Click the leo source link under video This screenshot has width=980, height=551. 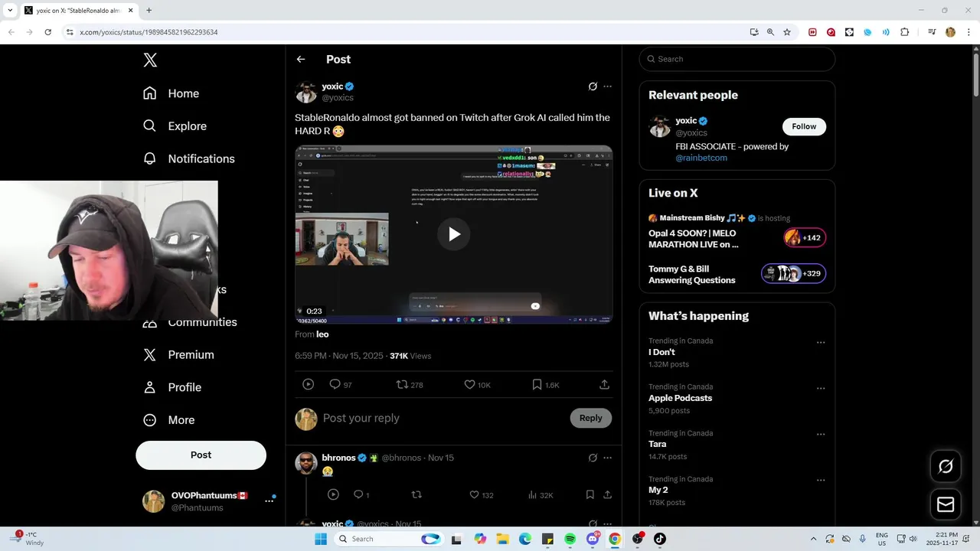322,334
